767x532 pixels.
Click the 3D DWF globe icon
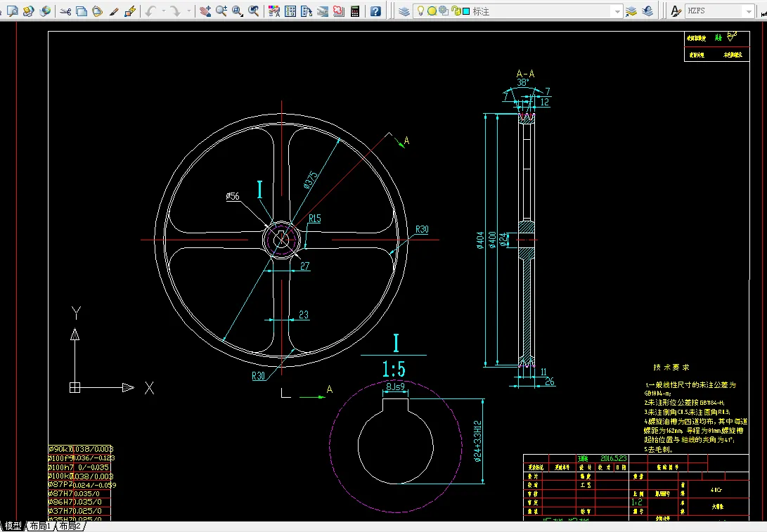(45, 11)
